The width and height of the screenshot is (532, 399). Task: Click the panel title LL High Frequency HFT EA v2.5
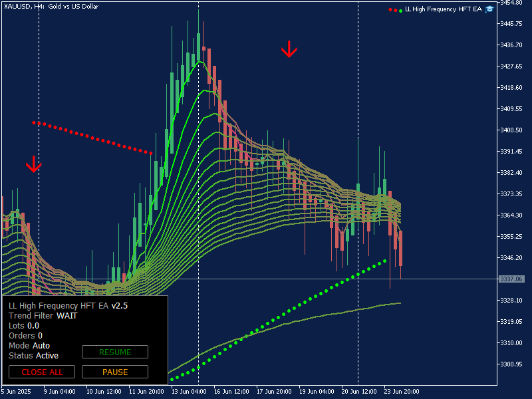click(x=68, y=306)
